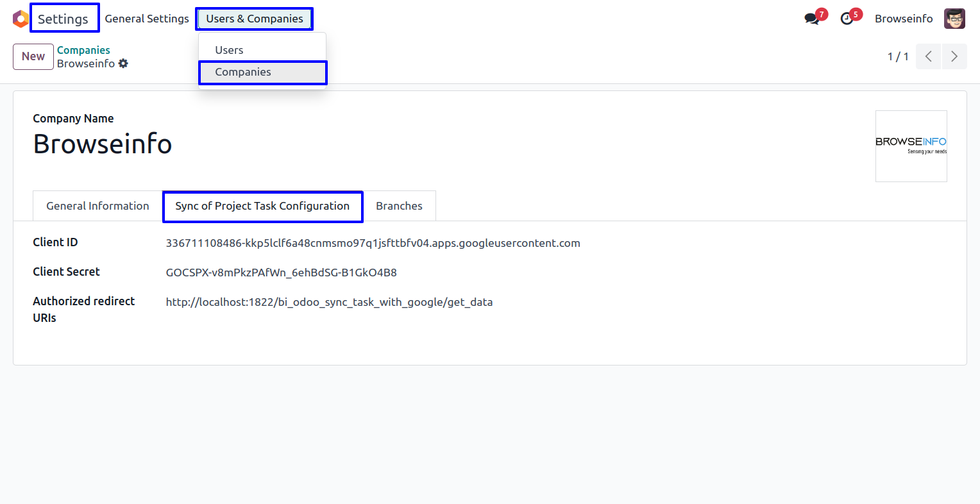This screenshot has width=980, height=504.
Task: Click the 1 / 1 pager counter
Action: (x=898, y=56)
